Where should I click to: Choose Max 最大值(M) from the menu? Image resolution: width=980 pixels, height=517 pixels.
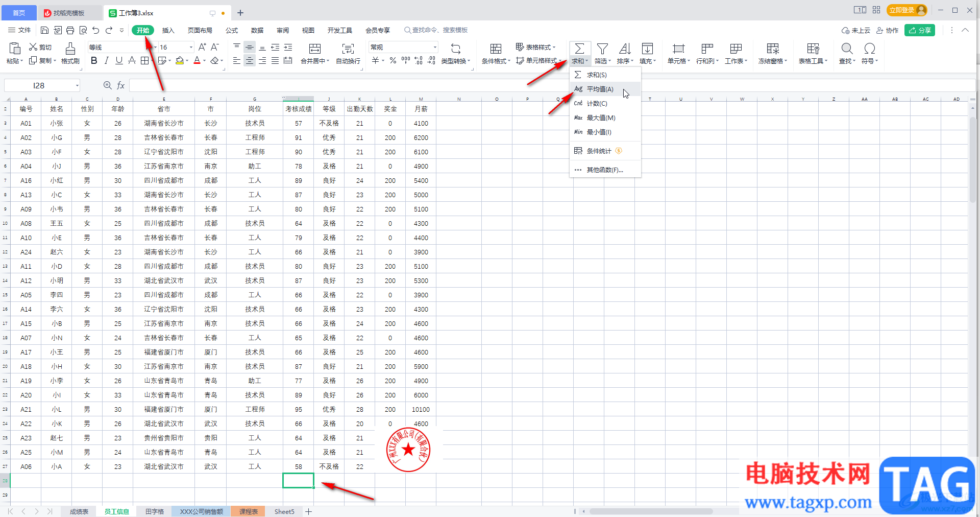point(605,118)
